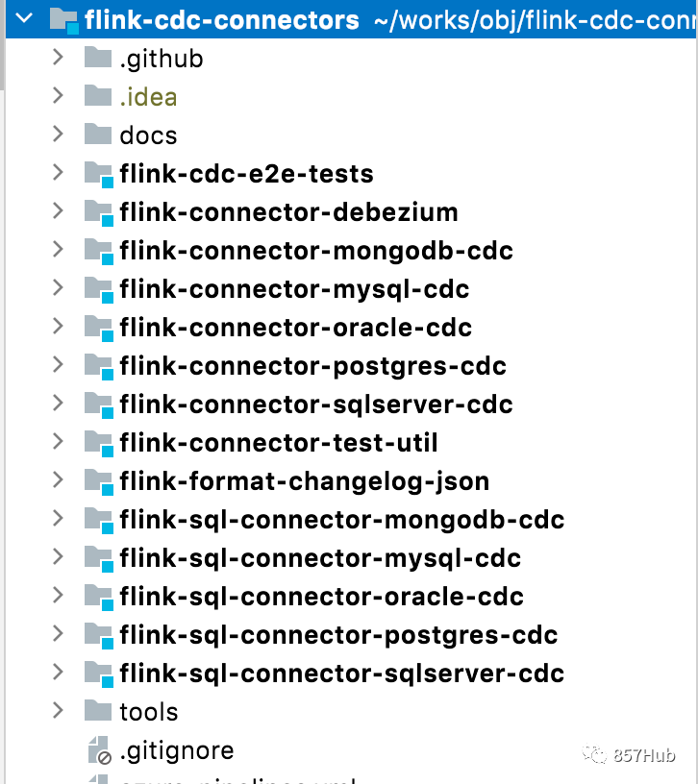Click the flink-connector-mysql-cdc module icon
This screenshot has width=698, height=784.
(x=99, y=290)
